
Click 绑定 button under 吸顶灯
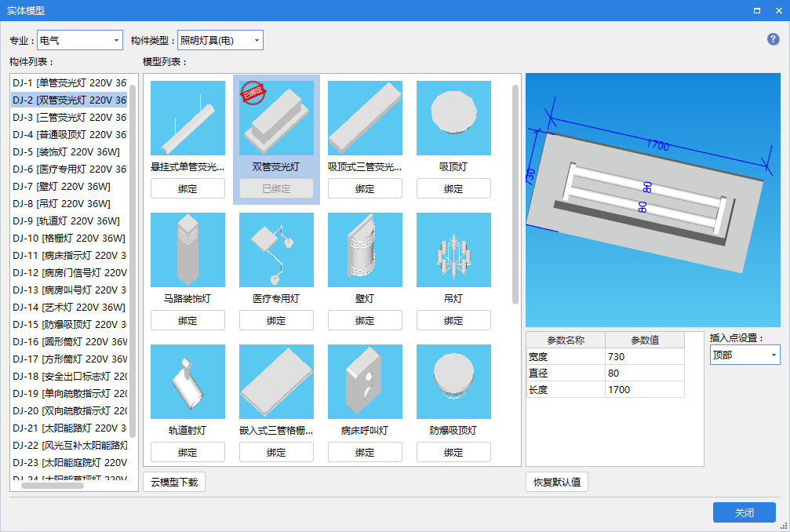pos(453,188)
